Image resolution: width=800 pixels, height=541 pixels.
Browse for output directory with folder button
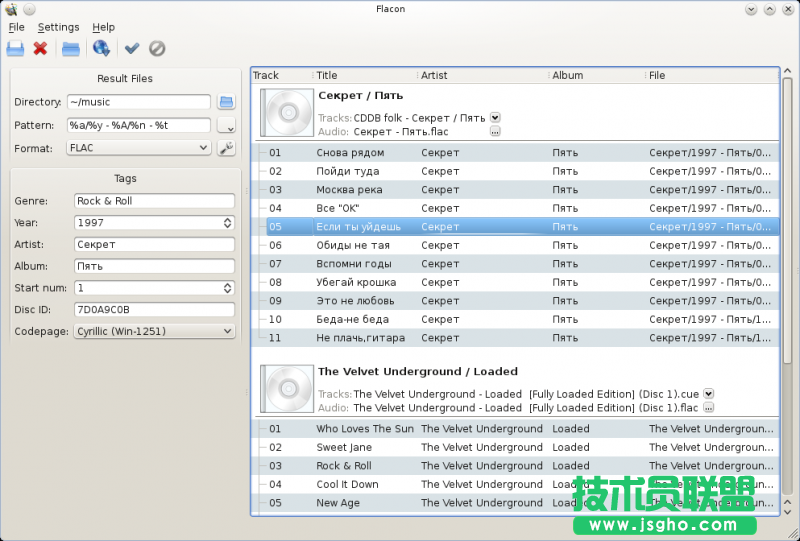point(226,102)
